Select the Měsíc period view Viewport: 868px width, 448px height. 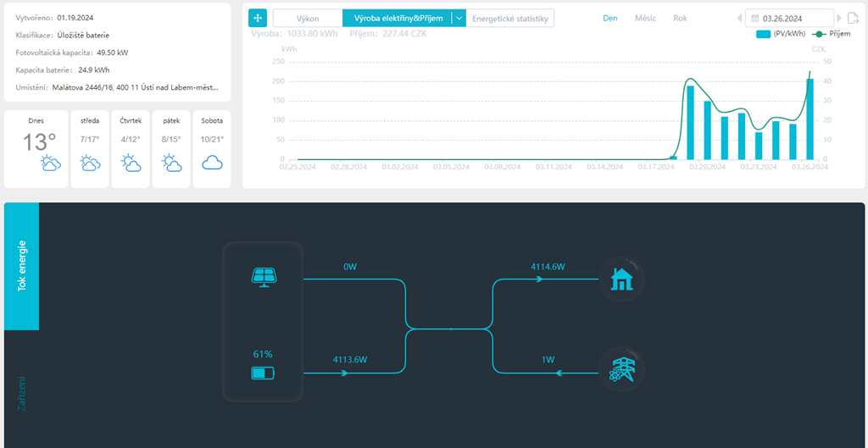[x=645, y=18]
